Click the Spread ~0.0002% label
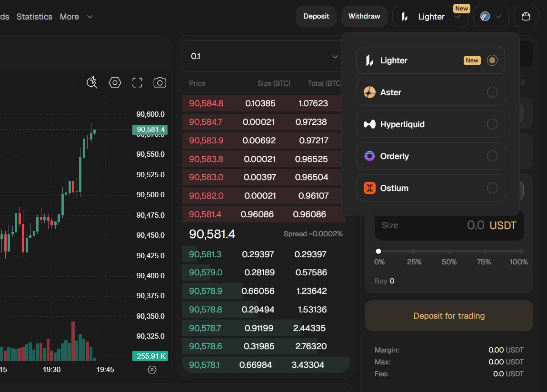This screenshot has width=547, height=392. (313, 234)
